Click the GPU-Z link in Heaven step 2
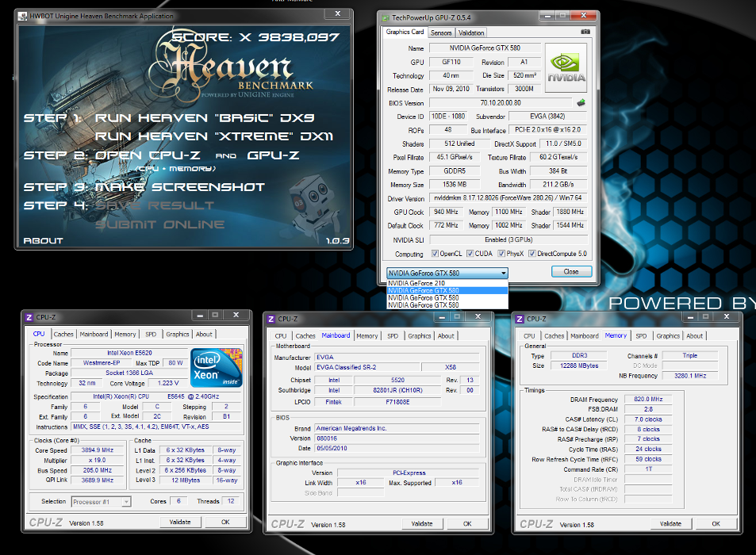 click(273, 155)
